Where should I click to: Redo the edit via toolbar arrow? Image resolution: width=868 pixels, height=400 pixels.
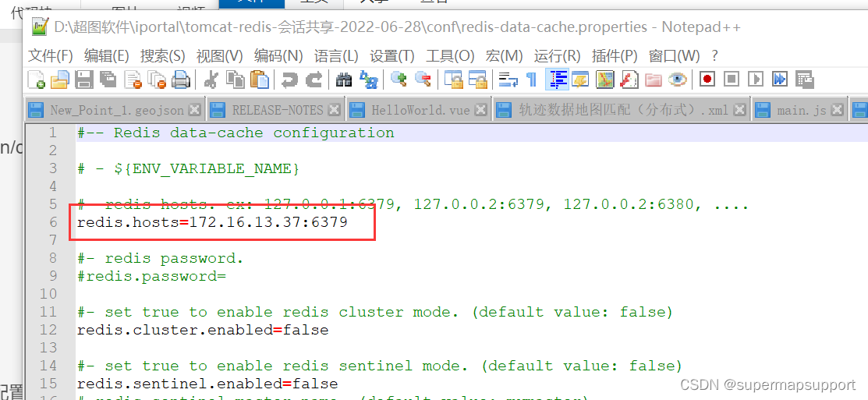tap(314, 80)
